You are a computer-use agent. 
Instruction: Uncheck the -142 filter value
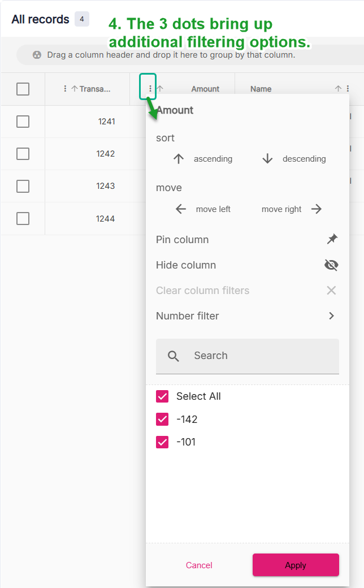click(162, 420)
